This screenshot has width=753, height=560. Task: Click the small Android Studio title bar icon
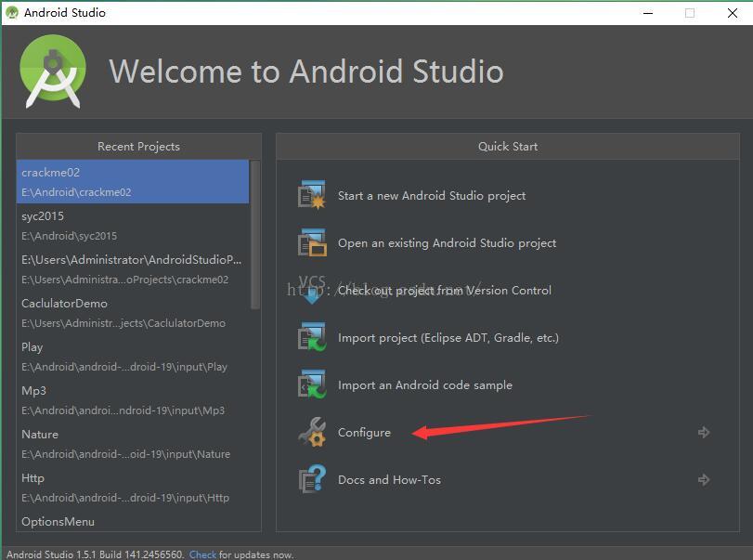(12, 12)
